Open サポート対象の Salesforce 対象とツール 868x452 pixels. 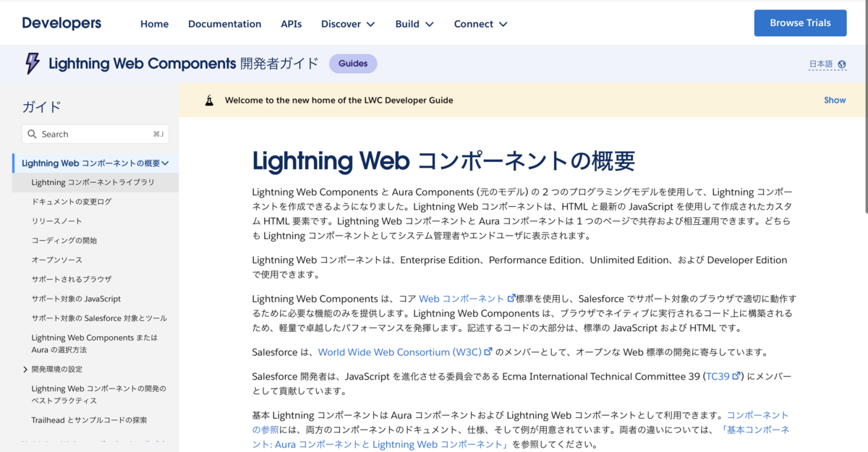pos(99,318)
